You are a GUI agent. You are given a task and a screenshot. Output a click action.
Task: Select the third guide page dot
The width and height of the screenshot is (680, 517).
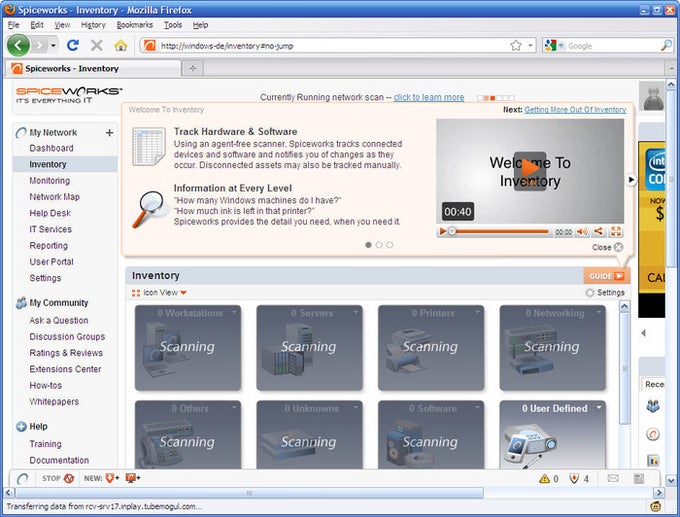pos(389,245)
